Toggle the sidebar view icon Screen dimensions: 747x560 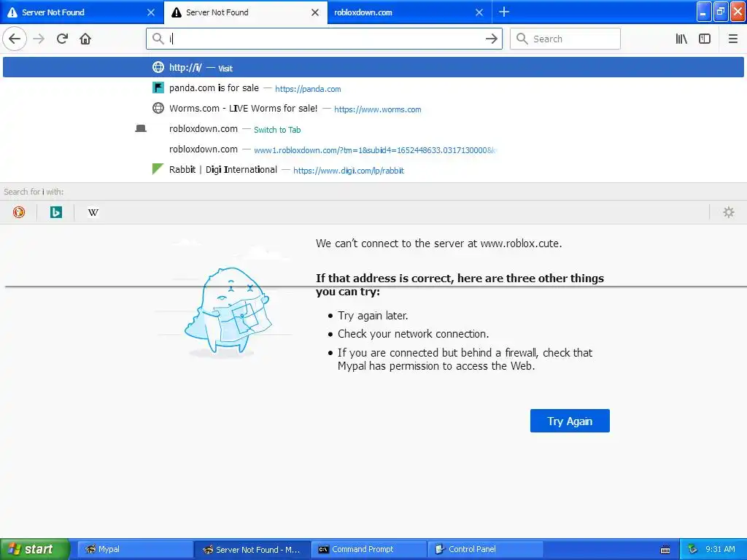coord(705,39)
